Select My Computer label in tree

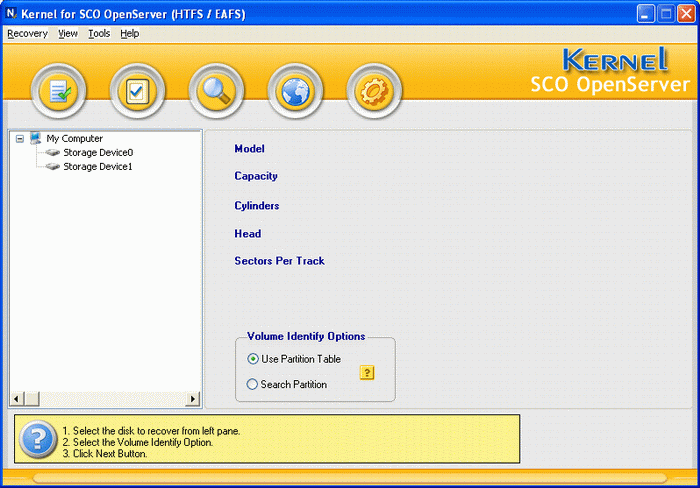point(75,138)
